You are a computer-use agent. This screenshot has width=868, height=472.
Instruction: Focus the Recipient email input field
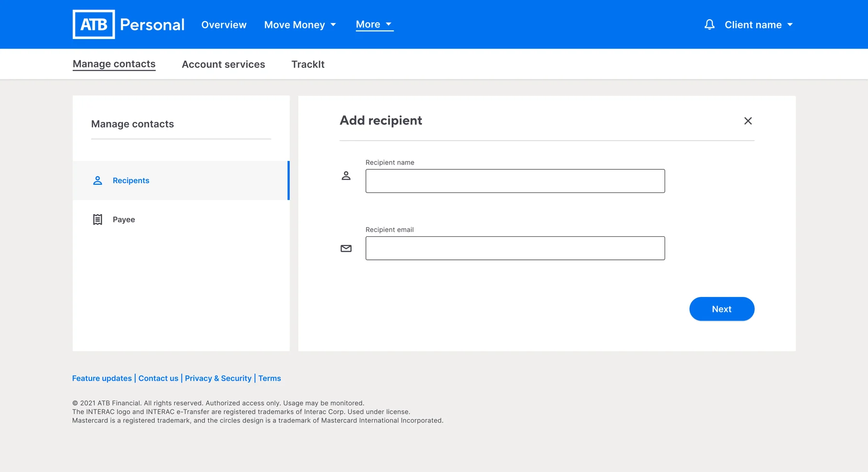click(515, 248)
